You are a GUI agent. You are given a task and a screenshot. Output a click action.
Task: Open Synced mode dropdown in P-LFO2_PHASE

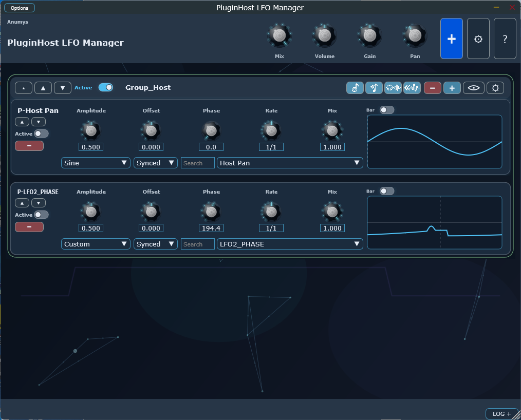pyautogui.click(x=155, y=244)
